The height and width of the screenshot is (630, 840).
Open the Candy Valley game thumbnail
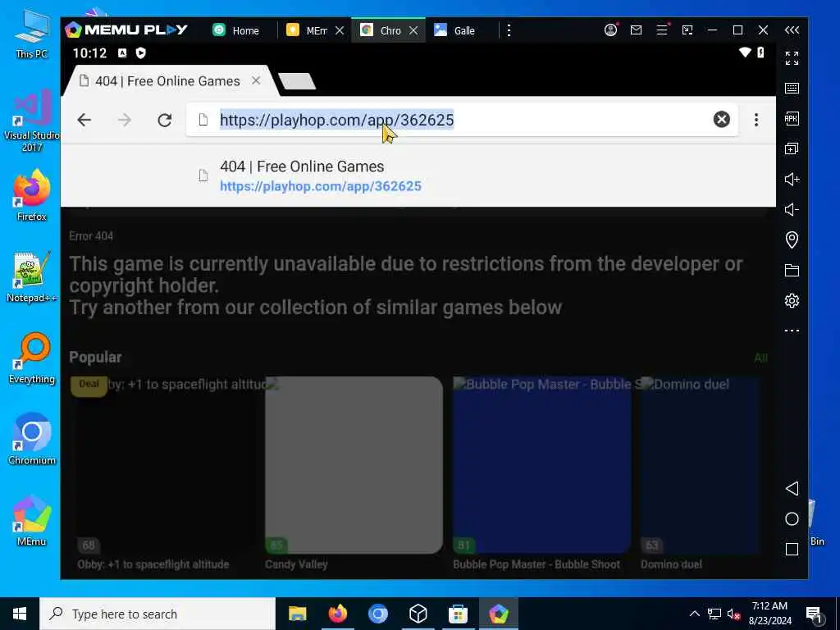tap(354, 465)
